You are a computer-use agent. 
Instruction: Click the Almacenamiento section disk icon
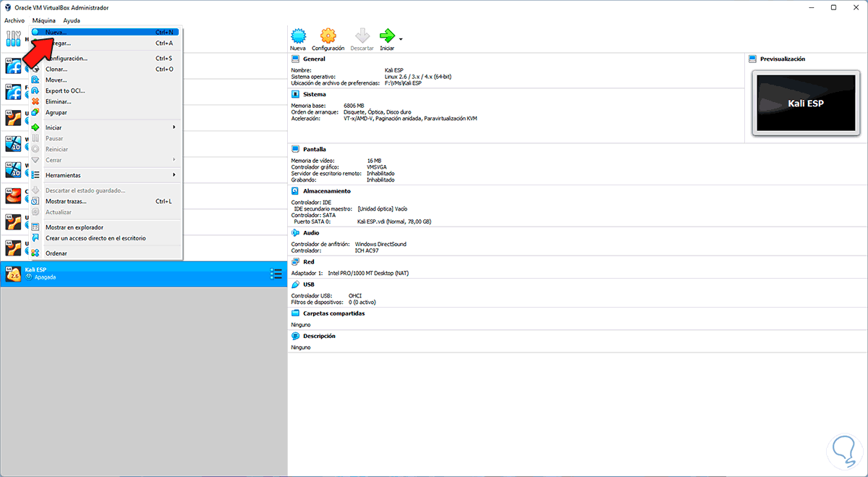[x=295, y=191]
